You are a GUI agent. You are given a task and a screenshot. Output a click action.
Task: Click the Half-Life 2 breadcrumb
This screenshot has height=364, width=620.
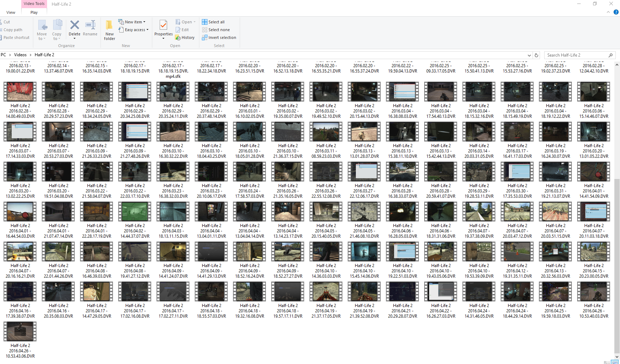point(44,55)
